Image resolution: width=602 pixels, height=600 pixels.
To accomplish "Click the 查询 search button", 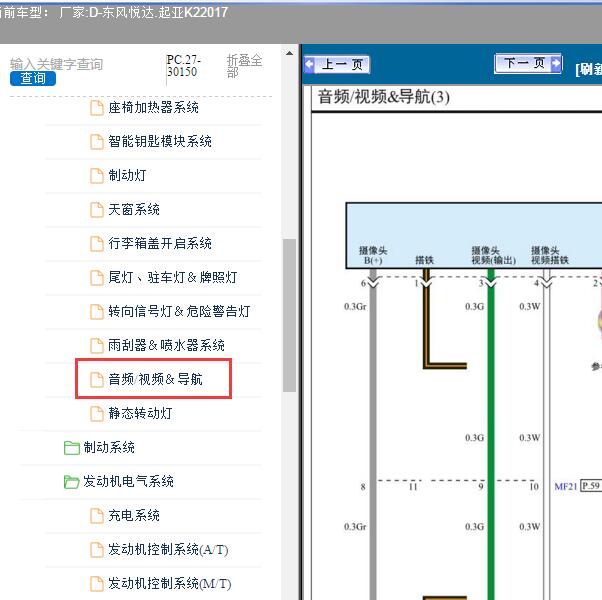I will coord(33,78).
